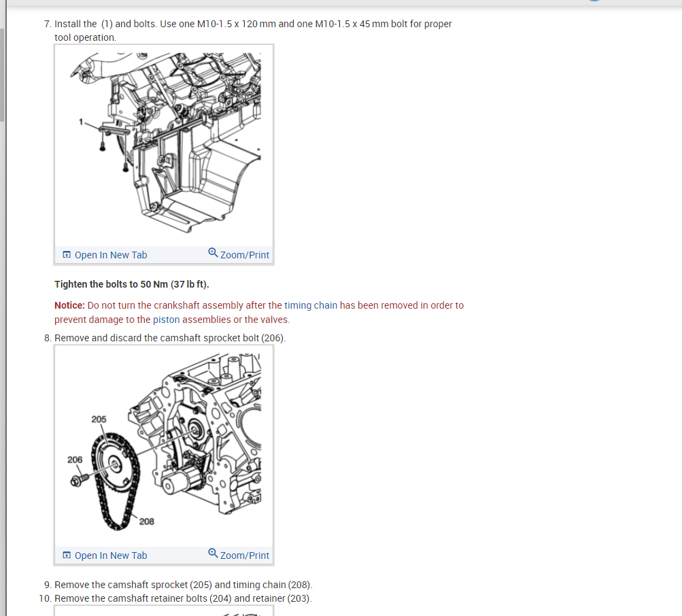Click the new-tab icon below the step 7 engine diagram

pyautogui.click(x=67, y=255)
